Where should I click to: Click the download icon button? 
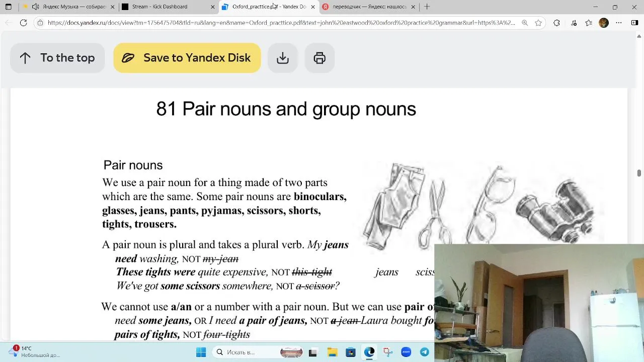[283, 58]
